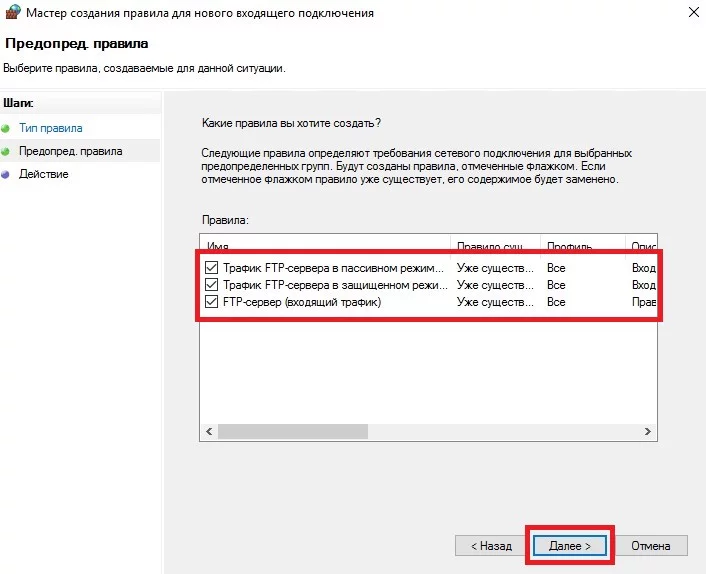
Task: Click the horizontal scrollbar thumb
Action: (293, 431)
